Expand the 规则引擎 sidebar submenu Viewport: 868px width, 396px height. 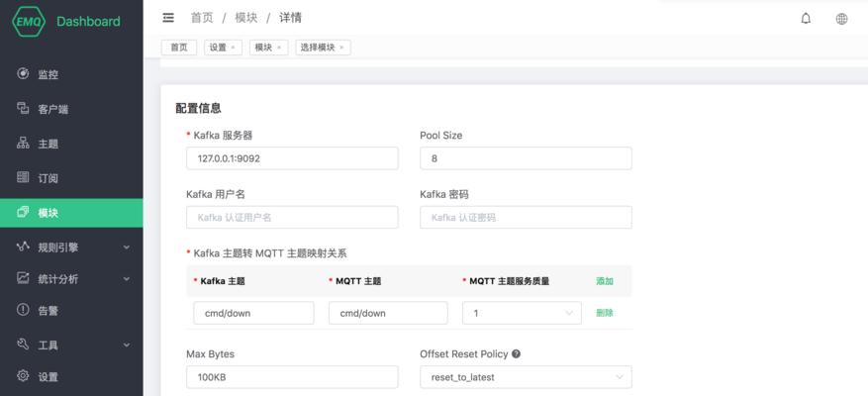pos(126,247)
